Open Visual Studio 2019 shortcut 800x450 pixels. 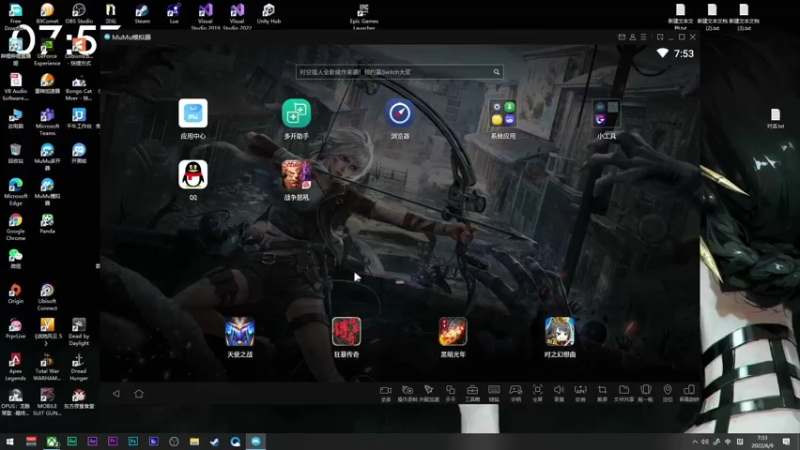click(205, 16)
